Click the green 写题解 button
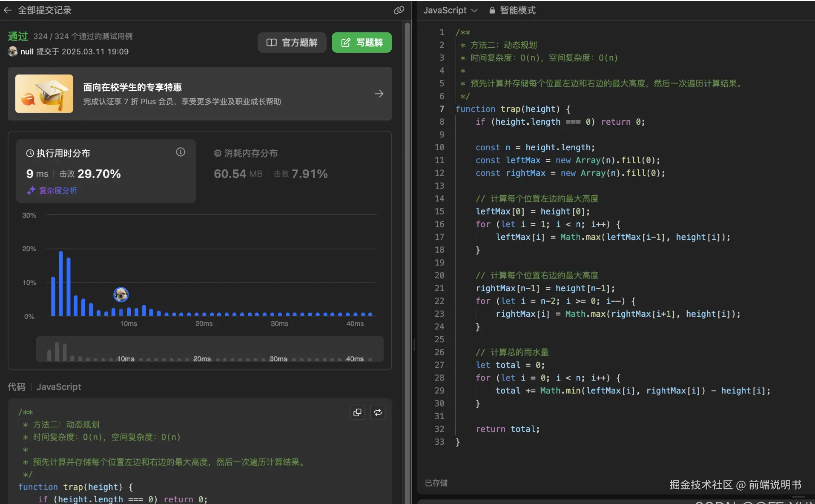Viewport: 815px width, 504px height. point(362,43)
